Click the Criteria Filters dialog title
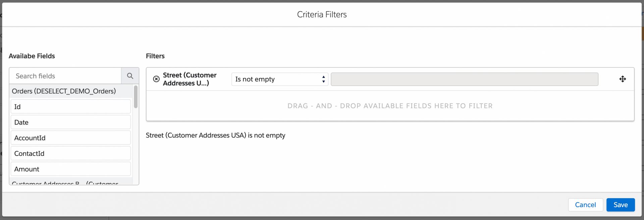Image resolution: width=644 pixels, height=220 pixels. tap(322, 14)
